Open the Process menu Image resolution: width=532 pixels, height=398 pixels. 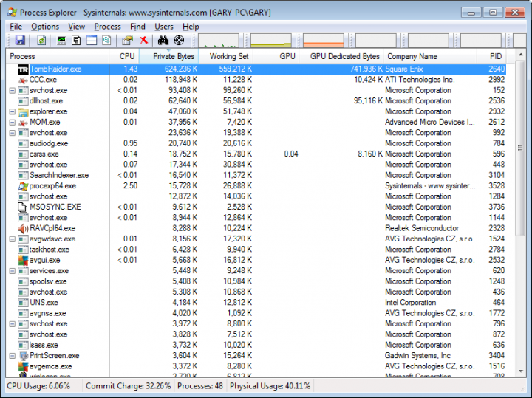(107, 27)
